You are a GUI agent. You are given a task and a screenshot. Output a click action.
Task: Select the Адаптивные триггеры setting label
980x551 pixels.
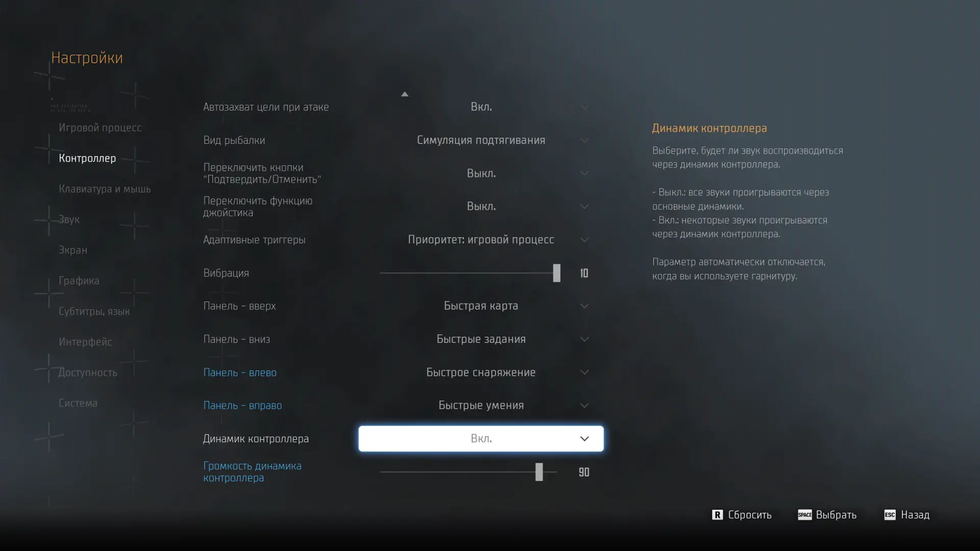click(x=254, y=240)
